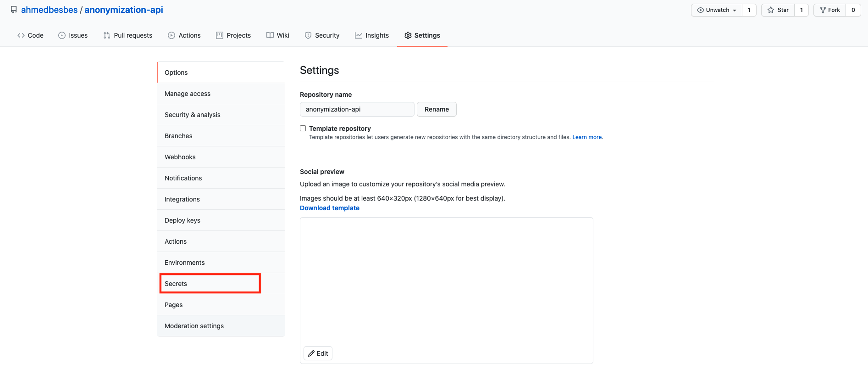Open the Download template link
The width and height of the screenshot is (868, 381).
click(330, 208)
